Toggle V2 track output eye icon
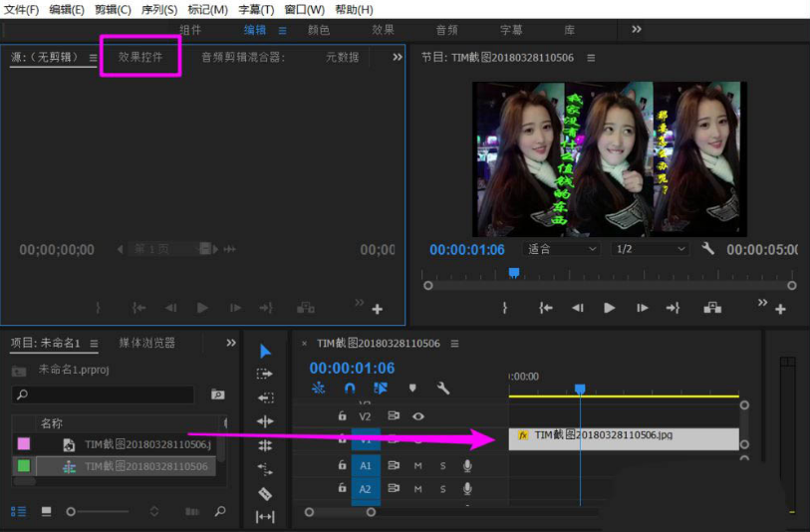The image size is (810, 532). pos(418,416)
